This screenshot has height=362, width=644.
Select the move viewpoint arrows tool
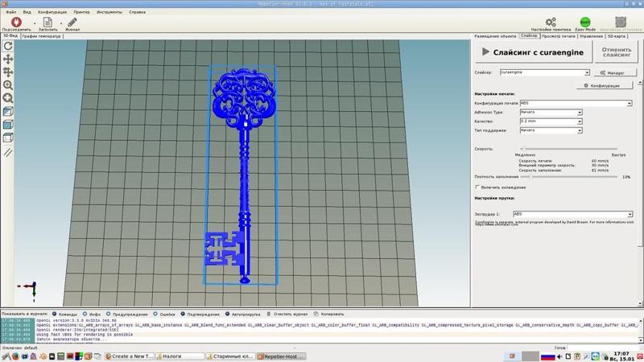(8, 59)
